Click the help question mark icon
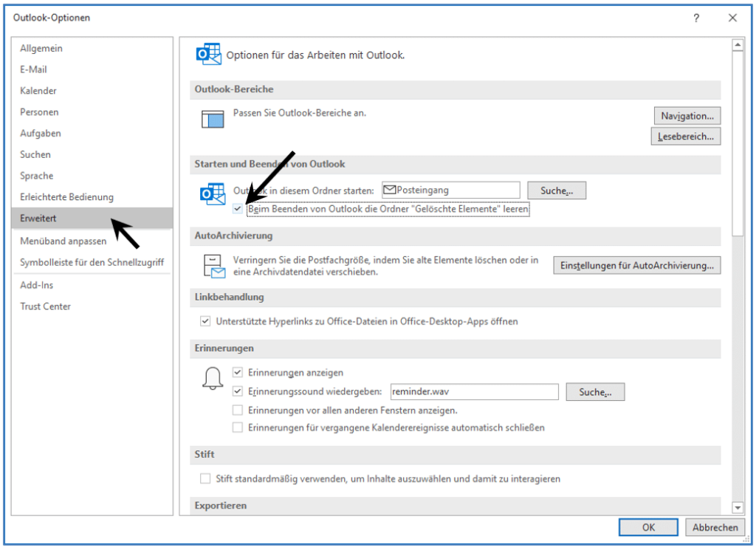756x550 pixels. [x=696, y=18]
